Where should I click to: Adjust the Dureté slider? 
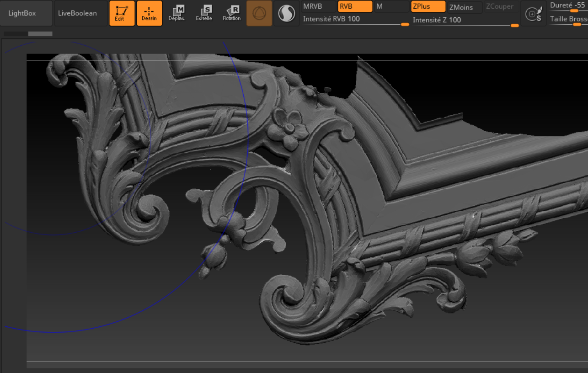pyautogui.click(x=568, y=6)
